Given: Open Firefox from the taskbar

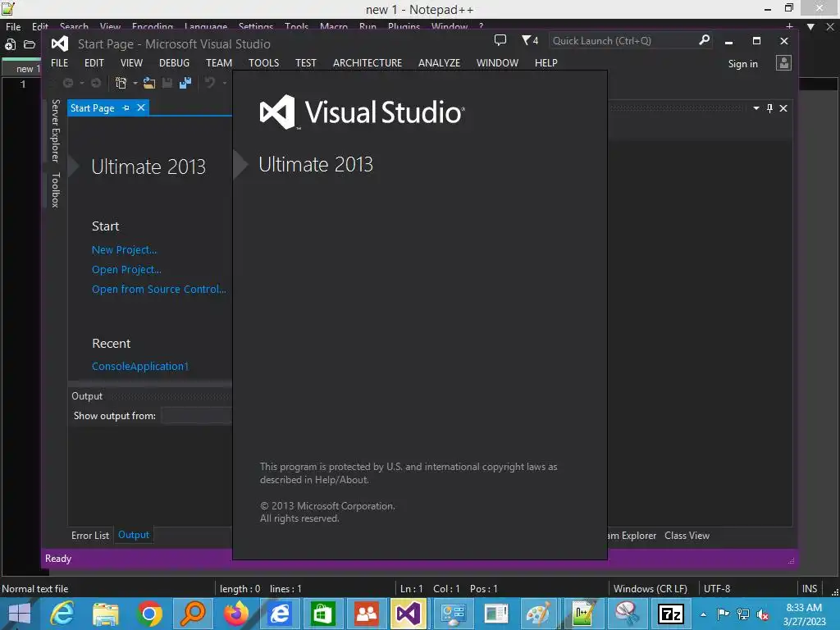Looking at the screenshot, I should [x=236, y=614].
